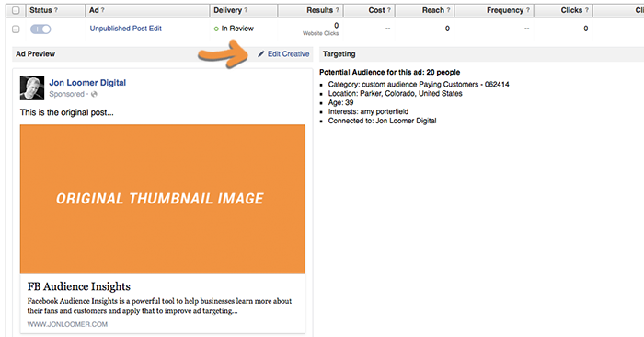
Task: Open the Unpublished Post Edit ad link
Action: 126,29
